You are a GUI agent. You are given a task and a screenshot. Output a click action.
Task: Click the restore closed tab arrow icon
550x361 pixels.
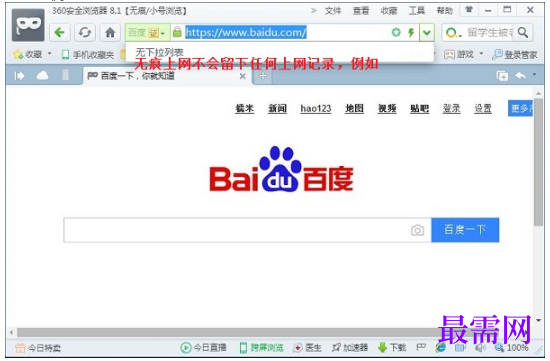tap(521, 75)
